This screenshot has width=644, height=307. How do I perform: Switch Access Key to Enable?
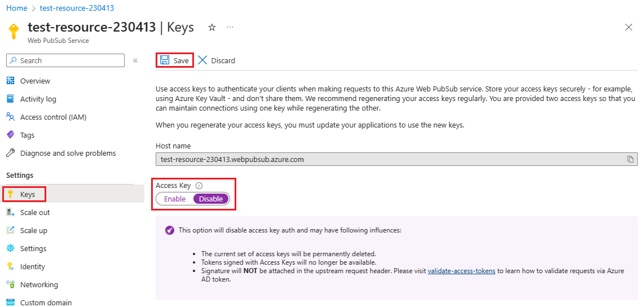(175, 199)
